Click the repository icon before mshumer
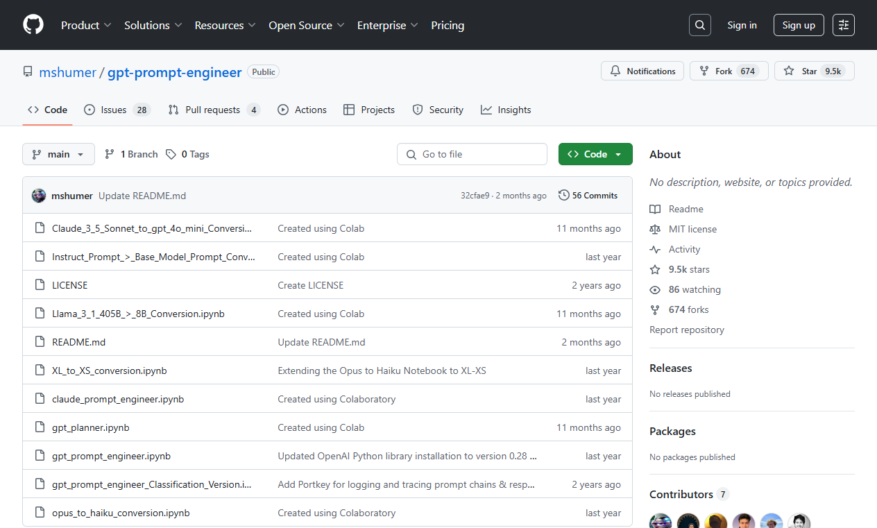877x528 pixels. [27, 72]
